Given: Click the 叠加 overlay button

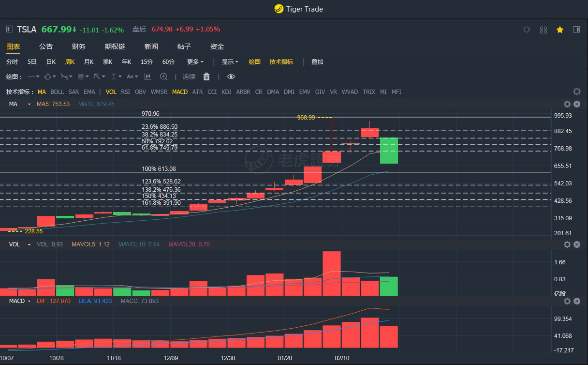Looking at the screenshot, I should (317, 62).
